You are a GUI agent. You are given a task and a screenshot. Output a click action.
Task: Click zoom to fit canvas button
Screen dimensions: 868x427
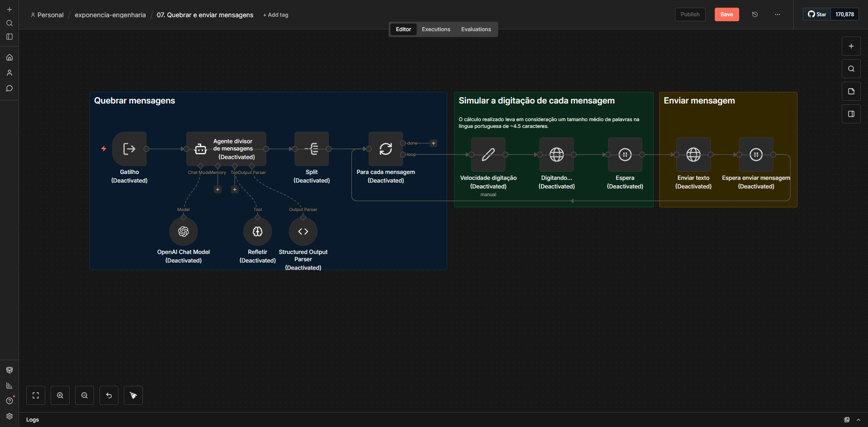pos(36,395)
